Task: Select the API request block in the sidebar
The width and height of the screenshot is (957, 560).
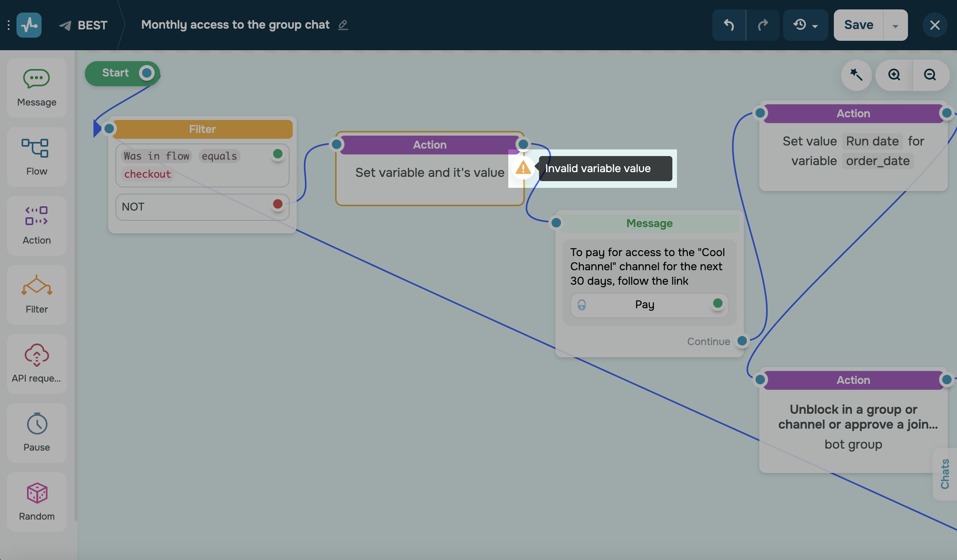Action: point(36,364)
